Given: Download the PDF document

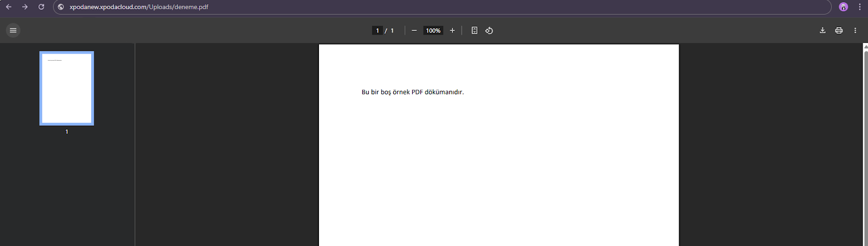Looking at the screenshot, I should pos(822,30).
